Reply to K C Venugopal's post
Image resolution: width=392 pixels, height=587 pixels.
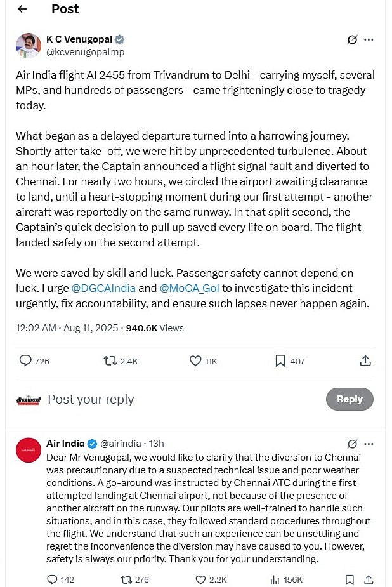tap(25, 360)
